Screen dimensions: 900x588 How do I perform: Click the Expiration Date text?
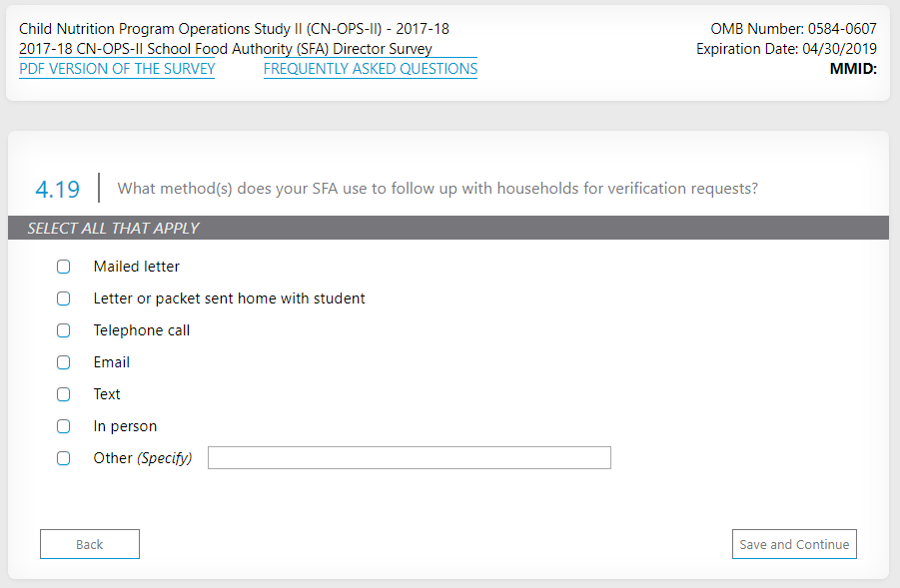[x=786, y=49]
